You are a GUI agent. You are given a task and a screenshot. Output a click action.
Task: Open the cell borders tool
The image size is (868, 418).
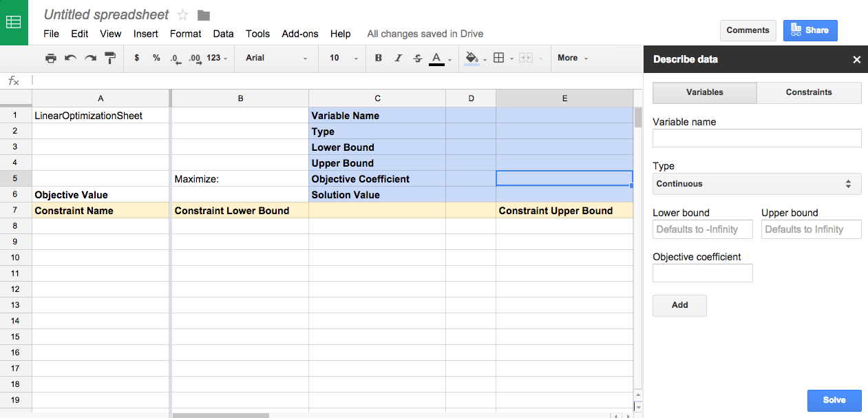(x=500, y=59)
